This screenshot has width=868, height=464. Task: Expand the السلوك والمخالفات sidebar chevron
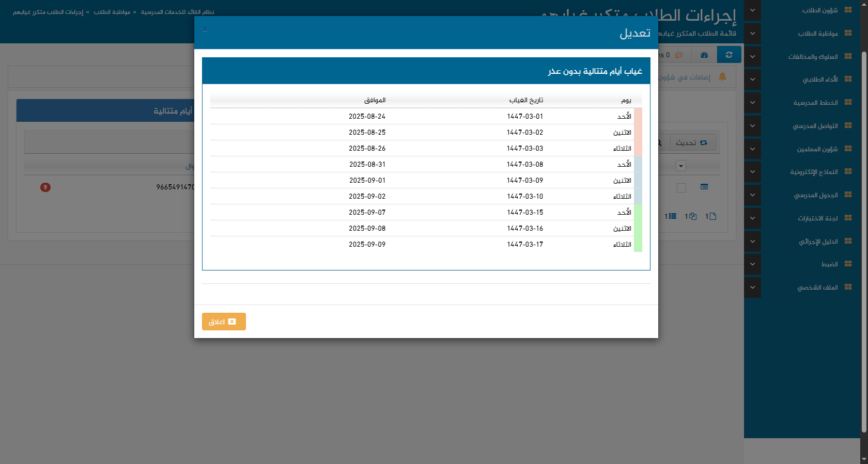[x=752, y=57]
